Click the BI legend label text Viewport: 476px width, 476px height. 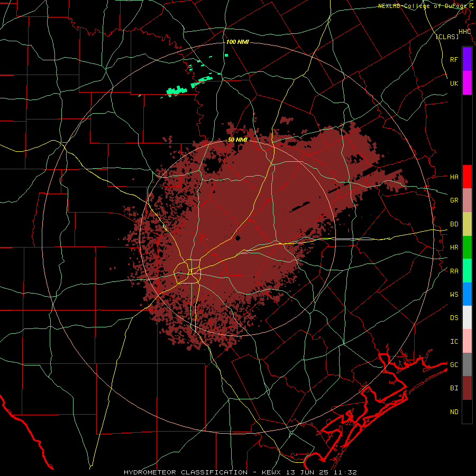pos(454,388)
